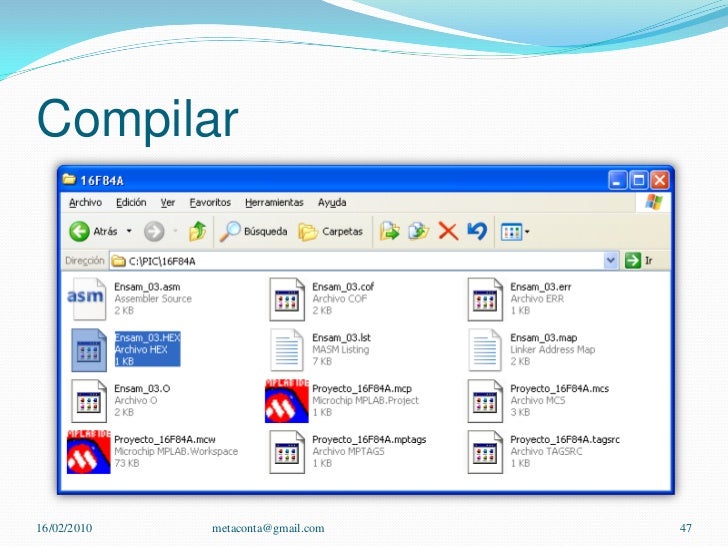This screenshot has height=546, width=728.
Task: Click the file name Proyecto_16F84A.mcp
Action: pyautogui.click(x=362, y=389)
